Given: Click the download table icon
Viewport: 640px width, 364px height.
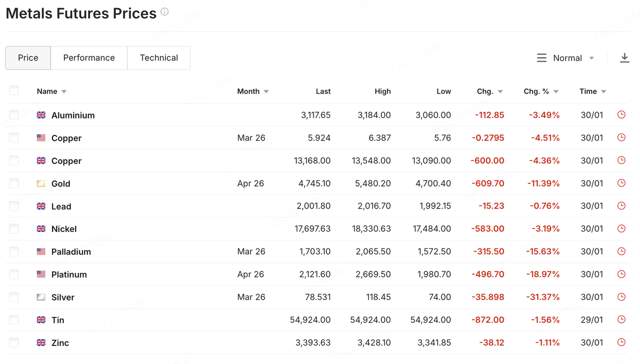Looking at the screenshot, I should (x=624, y=58).
